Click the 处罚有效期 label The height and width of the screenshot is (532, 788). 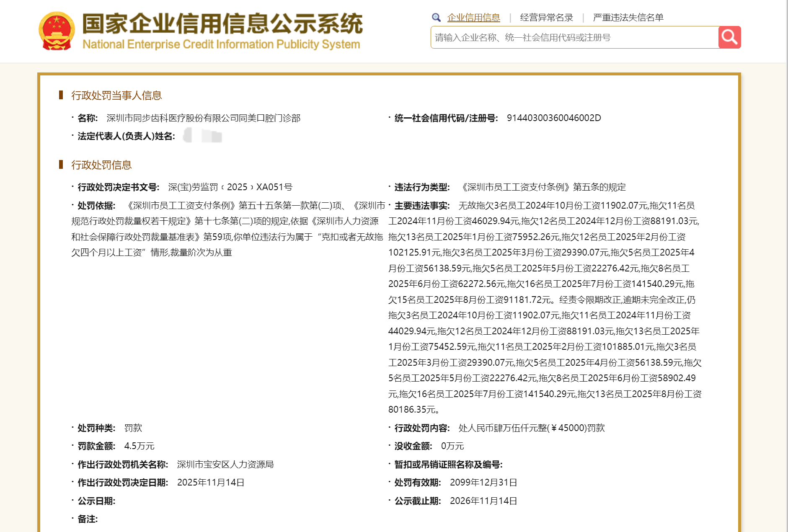(x=418, y=483)
